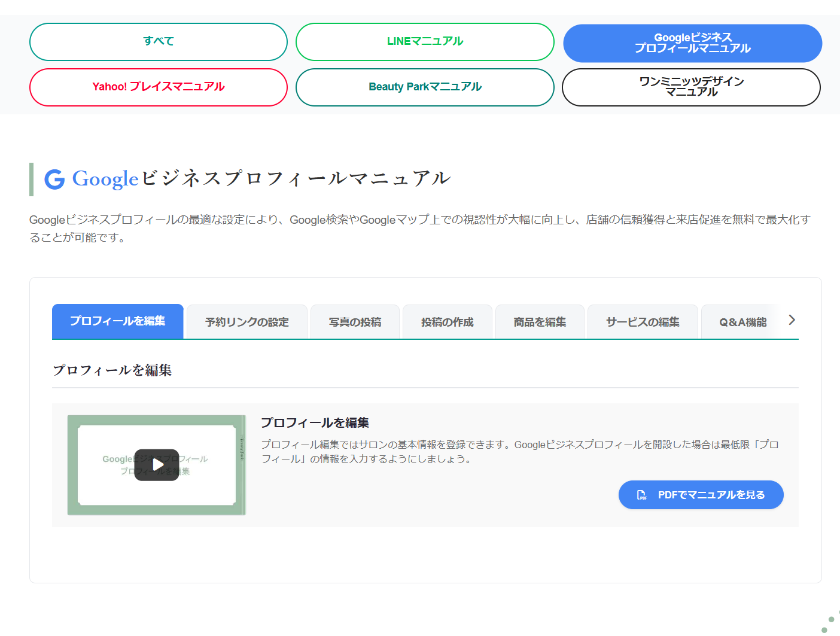Click the Google G logo icon

pos(54,179)
